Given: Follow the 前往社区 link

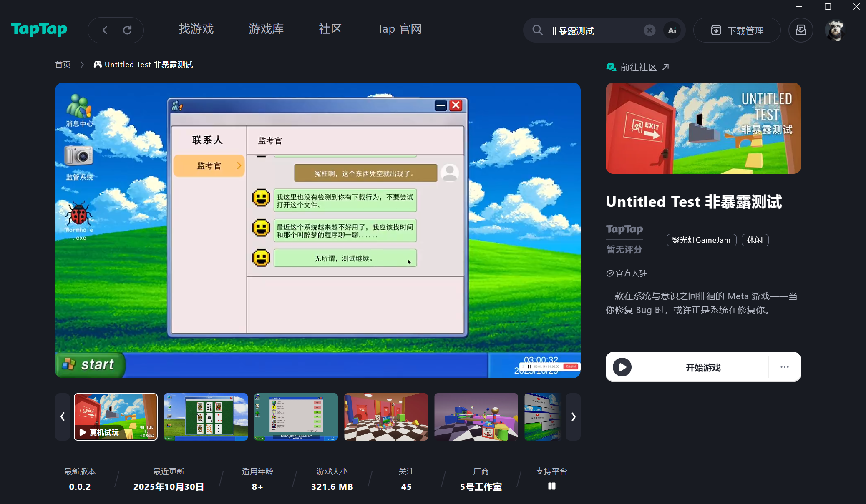Looking at the screenshot, I should click(638, 67).
